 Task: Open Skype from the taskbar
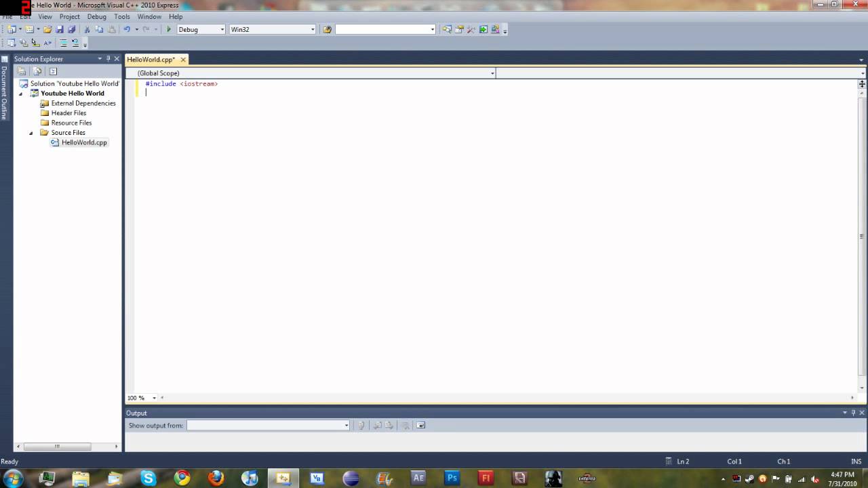click(x=149, y=479)
